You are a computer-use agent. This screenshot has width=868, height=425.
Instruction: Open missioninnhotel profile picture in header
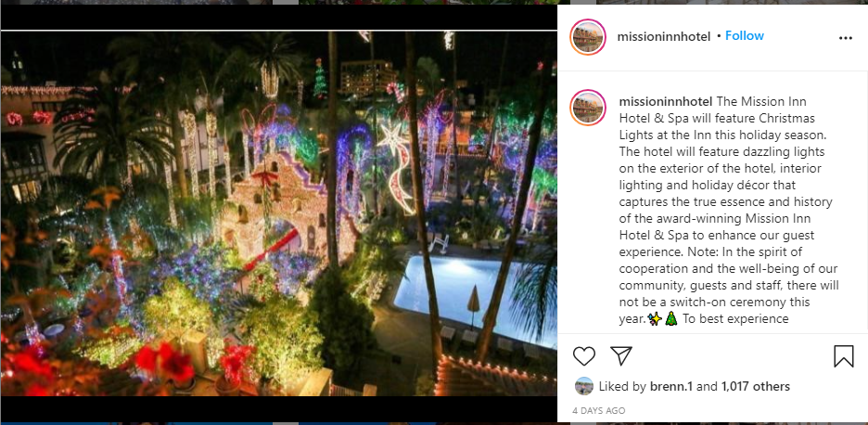coord(588,37)
